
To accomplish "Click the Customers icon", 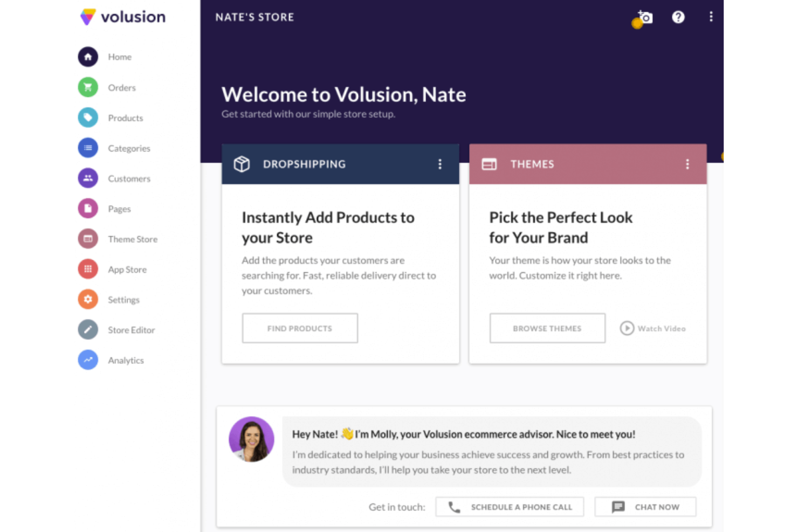I will 88,178.
